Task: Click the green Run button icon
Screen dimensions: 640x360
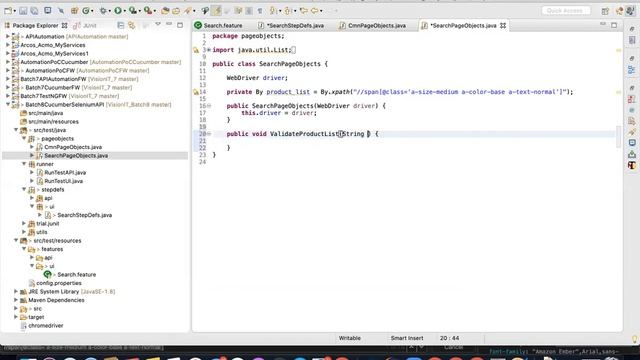Action: pos(118,11)
